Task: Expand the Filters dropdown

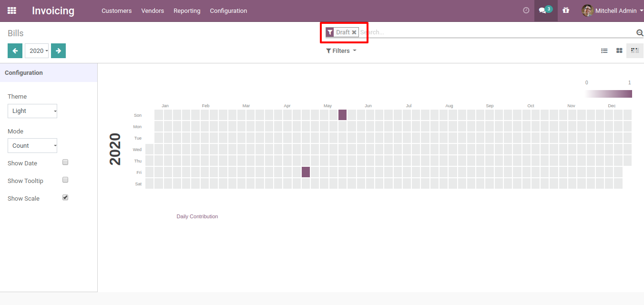Action: 341,51
